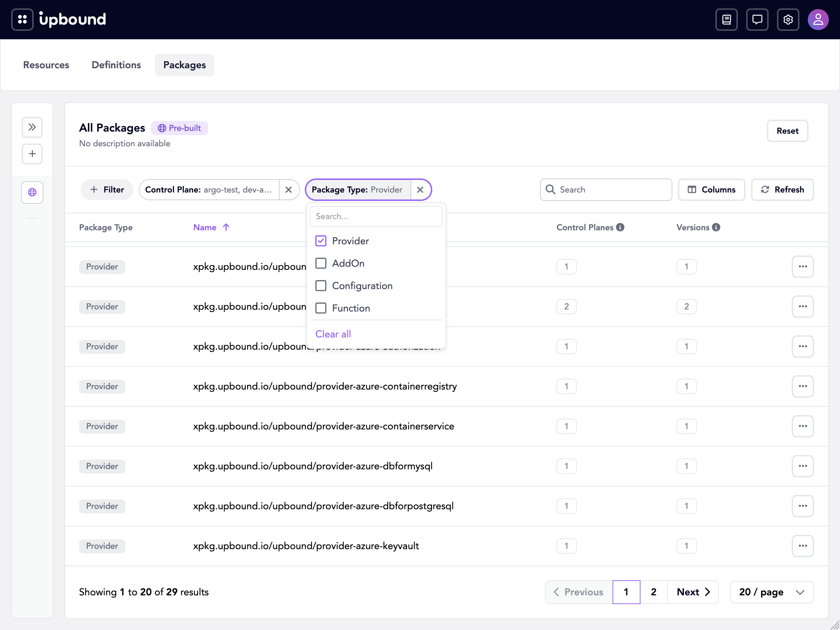The image size is (840, 630).
Task: Open settings gear icon
Action: (788, 19)
